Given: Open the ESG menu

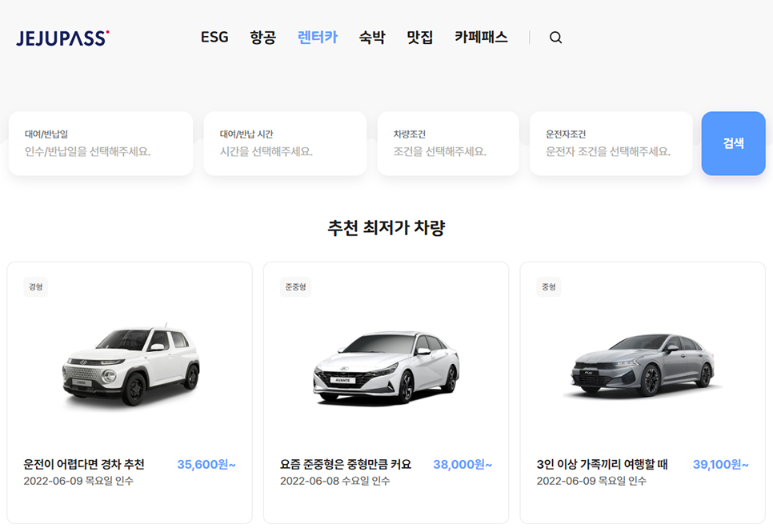Looking at the screenshot, I should tap(214, 37).
